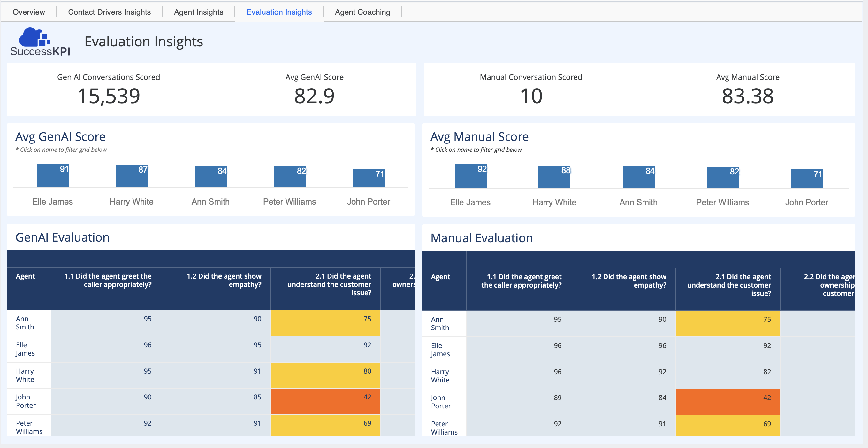This screenshot has height=448, width=868.
Task: Go to Agent Coaching tab
Action: coord(362,12)
